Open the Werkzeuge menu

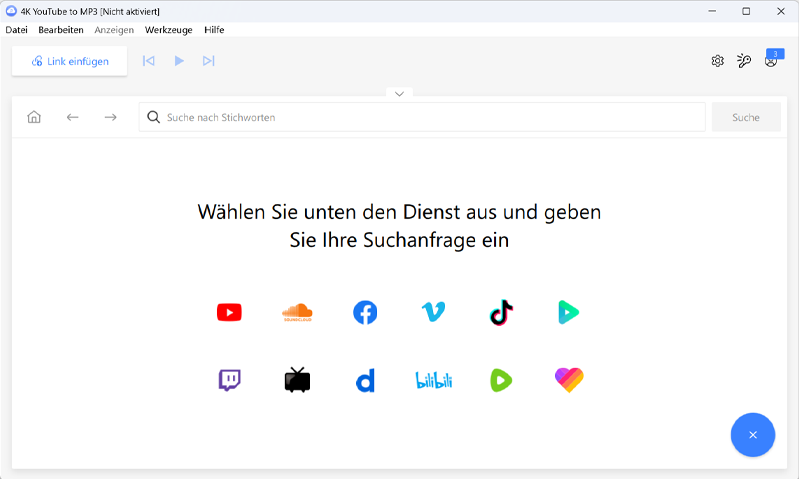click(168, 30)
